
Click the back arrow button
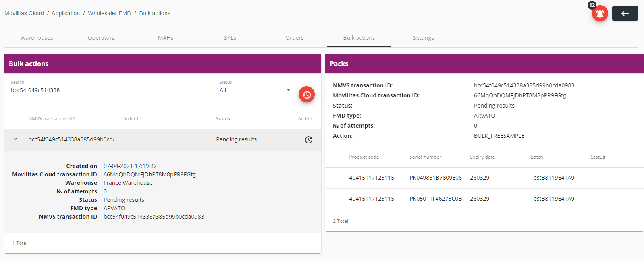(625, 13)
